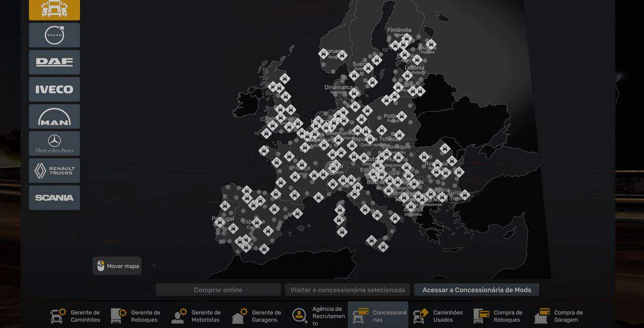Filter dealers by Scania brand
The height and width of the screenshot is (328, 644).
(54, 197)
